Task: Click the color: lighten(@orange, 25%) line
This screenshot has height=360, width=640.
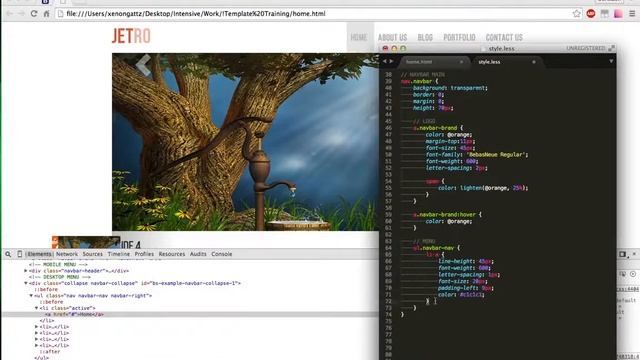Action: pyautogui.click(x=483, y=188)
